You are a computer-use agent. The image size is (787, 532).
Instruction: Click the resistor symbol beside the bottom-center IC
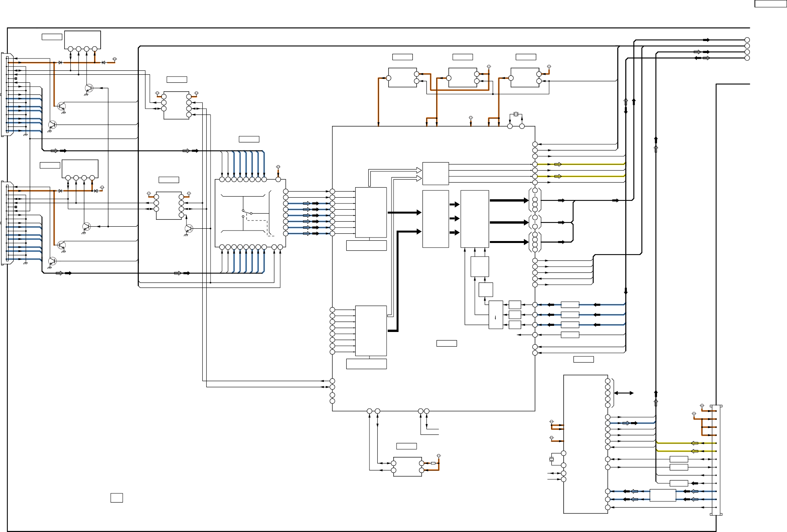[x=433, y=463]
